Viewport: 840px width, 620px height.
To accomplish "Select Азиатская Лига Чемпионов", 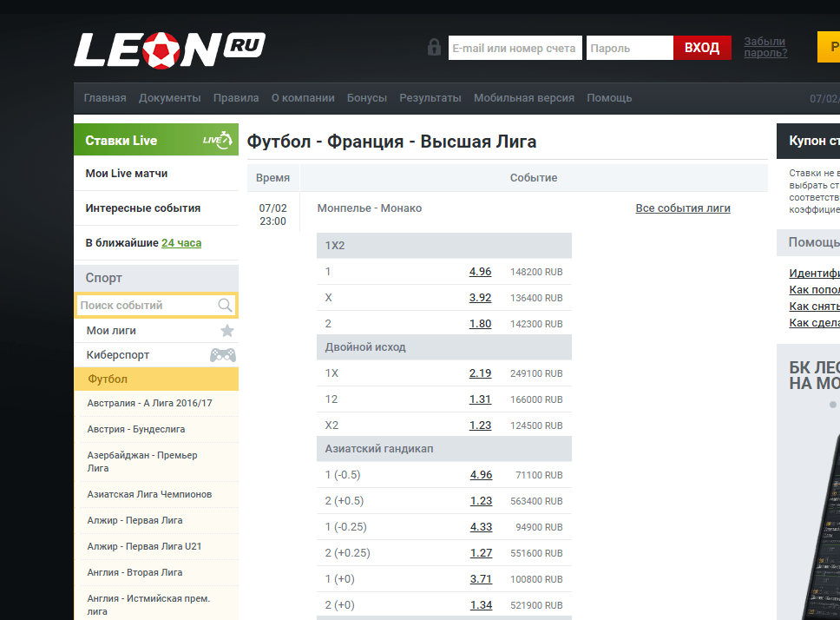I will (x=149, y=494).
